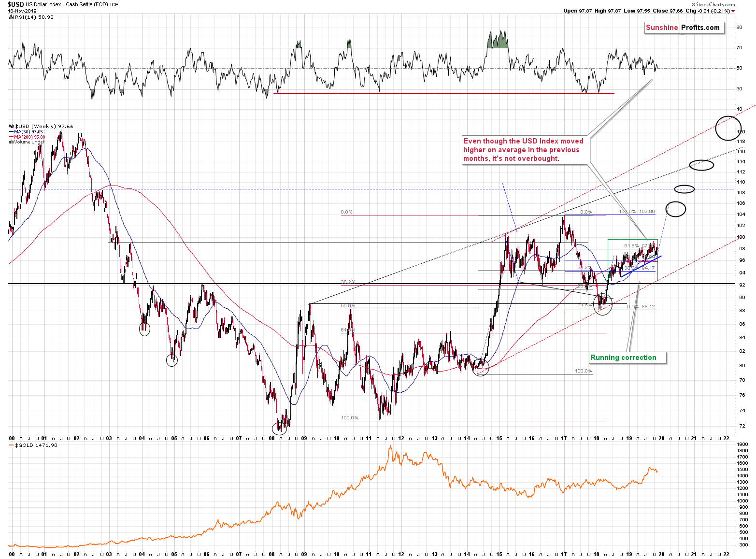Viewport: 756px width, 559px height.
Task: Click the $USD weekly candlestick legend icon
Action: click(x=12, y=126)
